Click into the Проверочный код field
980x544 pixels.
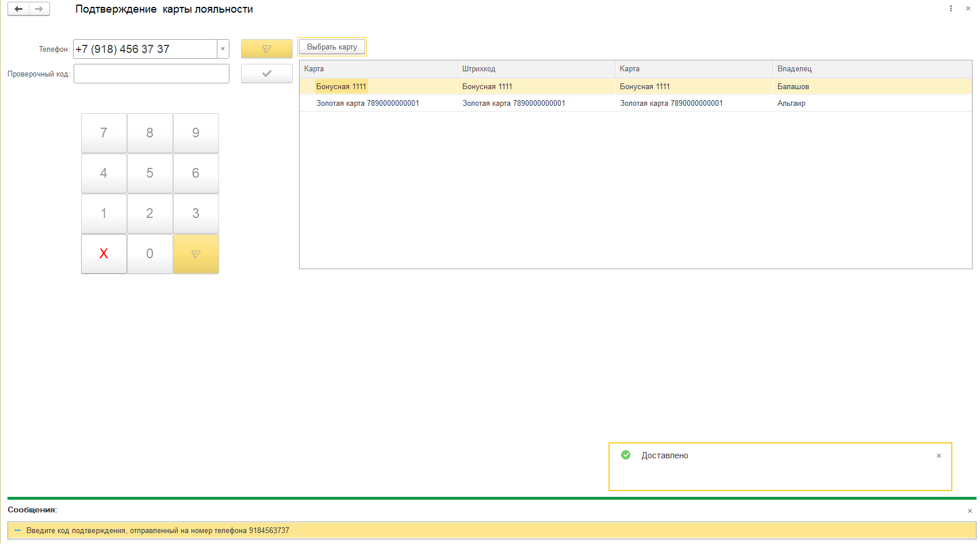(151, 74)
